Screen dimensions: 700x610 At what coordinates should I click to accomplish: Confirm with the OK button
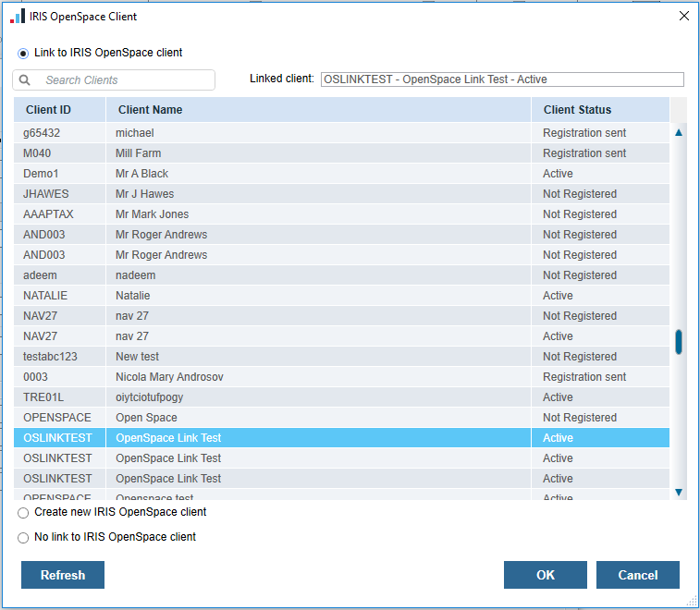coord(546,575)
